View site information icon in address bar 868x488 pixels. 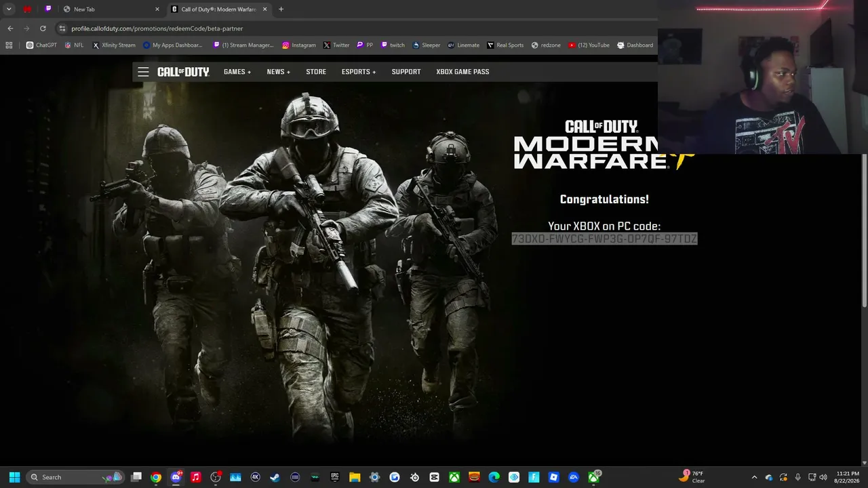coord(62,28)
